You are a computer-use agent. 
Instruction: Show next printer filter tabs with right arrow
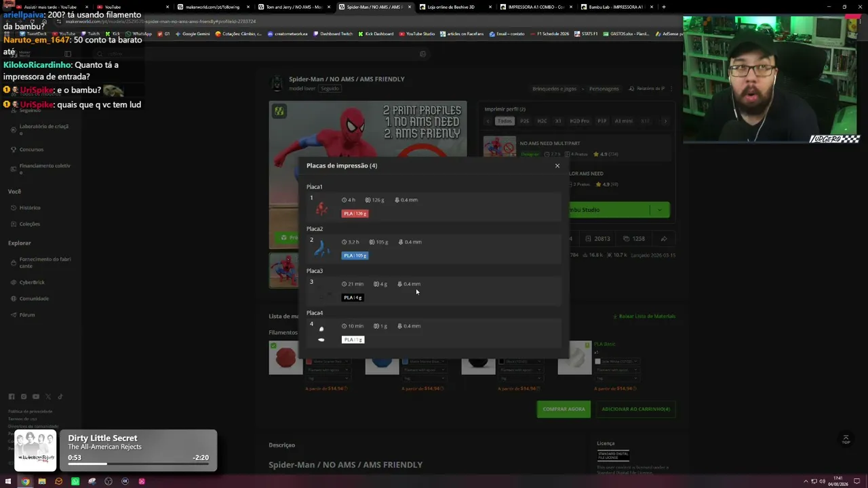click(665, 121)
